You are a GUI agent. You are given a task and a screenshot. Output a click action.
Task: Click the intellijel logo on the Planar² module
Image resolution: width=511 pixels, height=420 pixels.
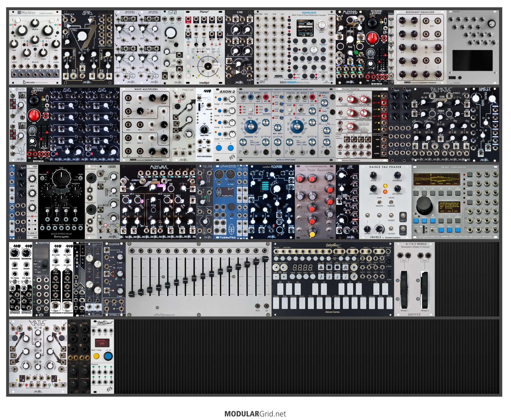(204, 83)
